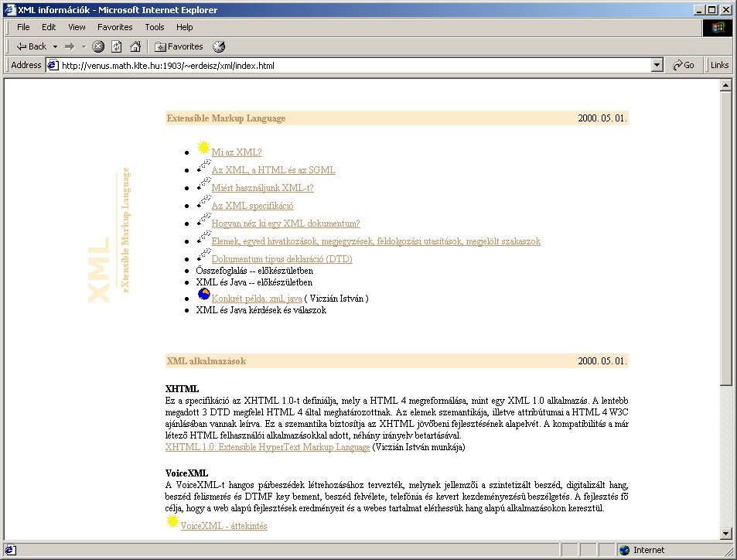Image resolution: width=737 pixels, height=560 pixels.
Task: Click 'XML alkalmazások' section header
Action: tap(206, 361)
